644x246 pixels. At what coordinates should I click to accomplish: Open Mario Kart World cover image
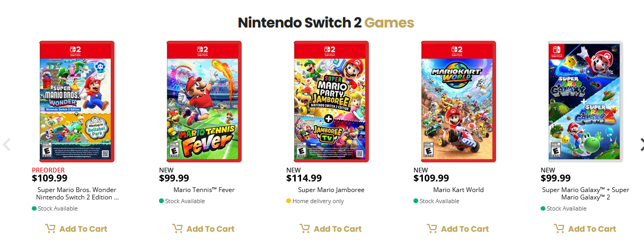(458, 102)
